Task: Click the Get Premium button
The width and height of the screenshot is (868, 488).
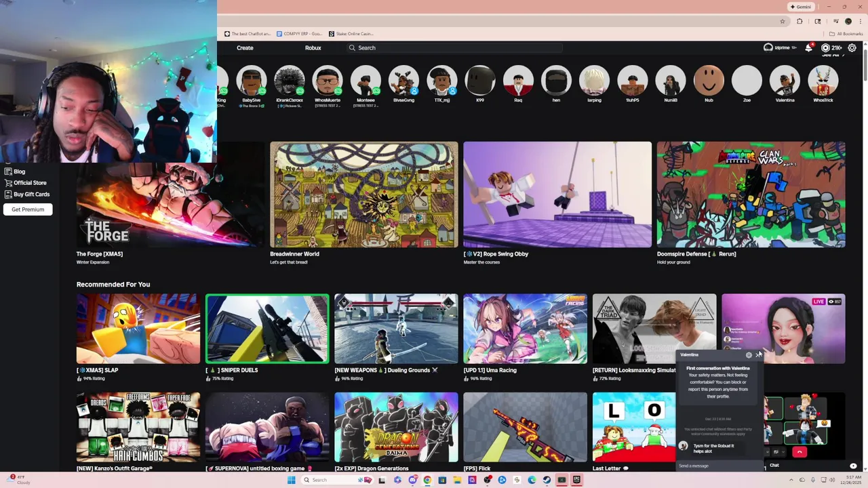Action: click(28, 209)
